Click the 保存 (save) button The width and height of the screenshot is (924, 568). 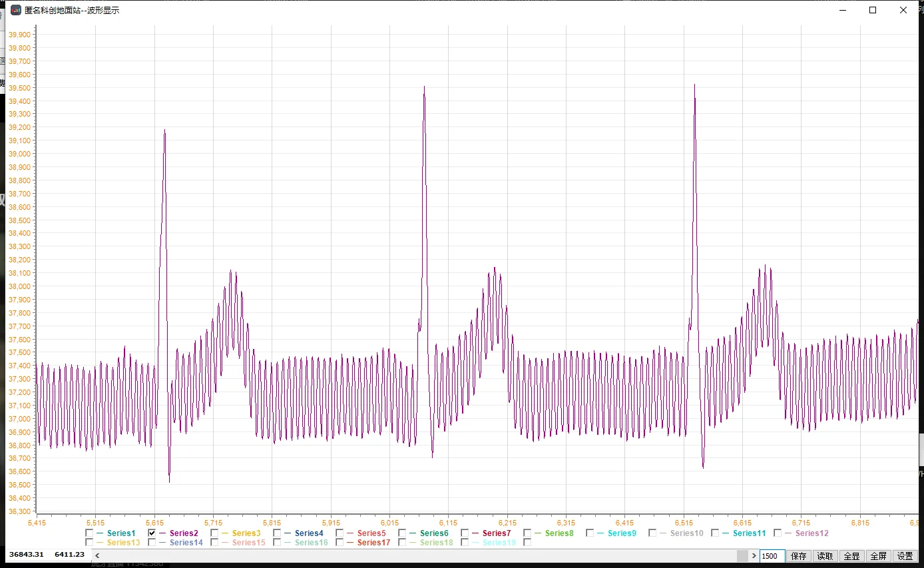(x=799, y=556)
